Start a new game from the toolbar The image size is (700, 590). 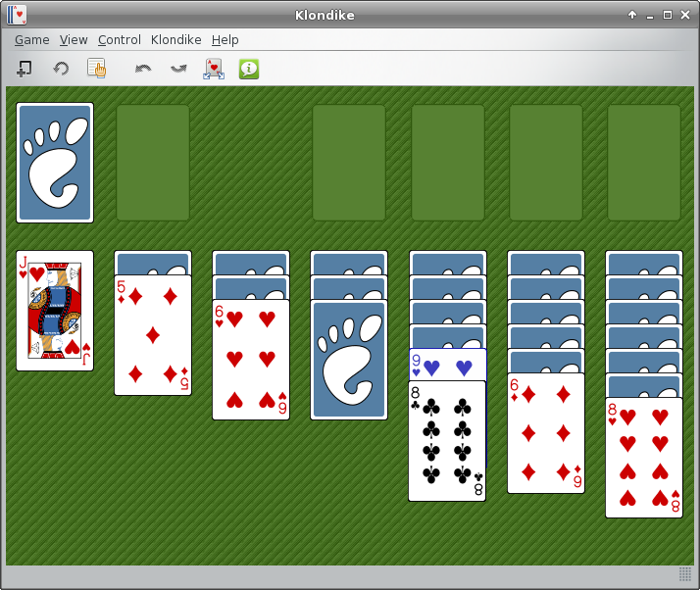(25, 69)
